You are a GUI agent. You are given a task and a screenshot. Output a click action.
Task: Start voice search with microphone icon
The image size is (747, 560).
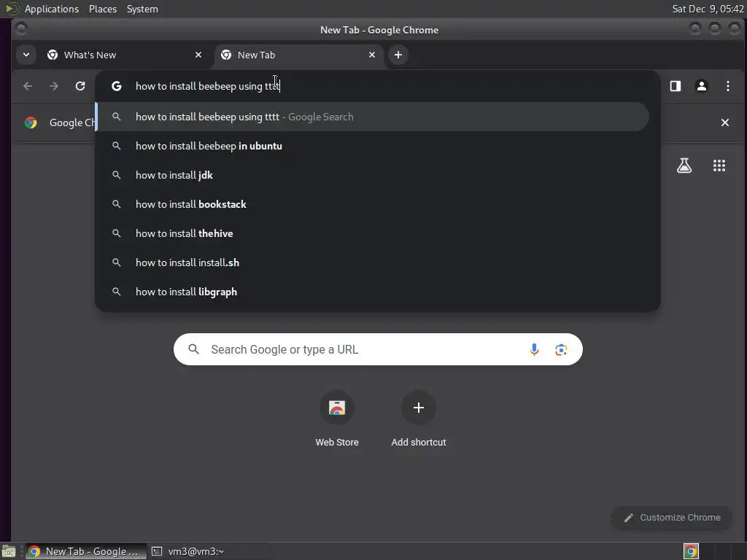[534, 349]
